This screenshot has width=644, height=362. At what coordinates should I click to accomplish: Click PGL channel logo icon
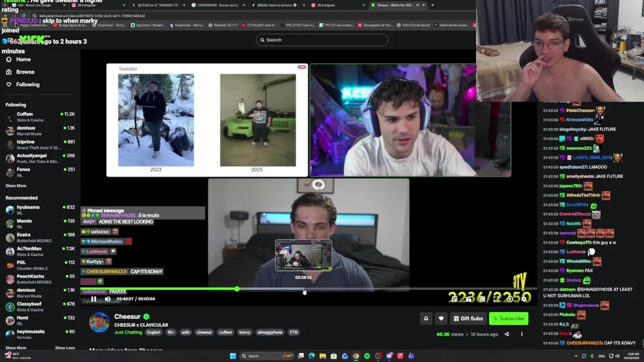(10, 265)
